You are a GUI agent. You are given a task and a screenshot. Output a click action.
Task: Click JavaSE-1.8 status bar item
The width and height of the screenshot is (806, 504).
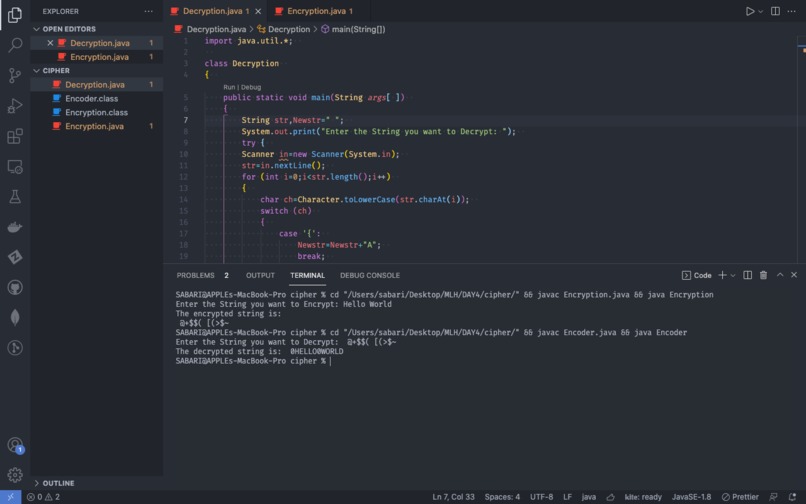tap(691, 497)
